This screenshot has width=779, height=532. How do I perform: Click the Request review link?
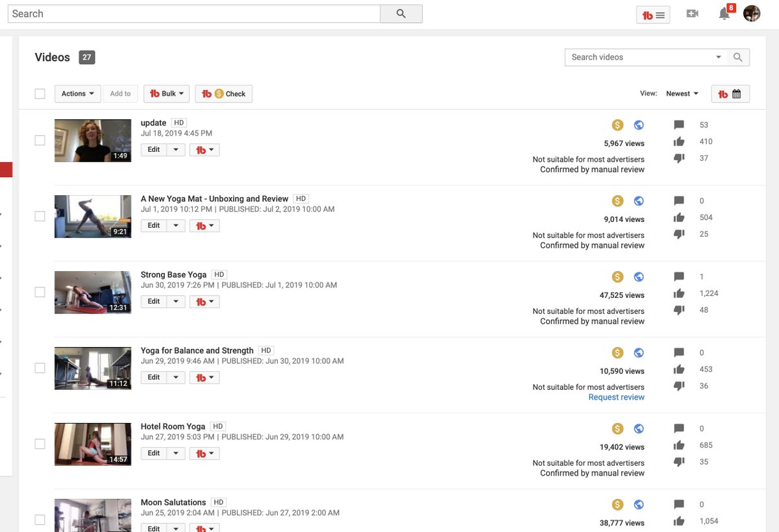[616, 397]
